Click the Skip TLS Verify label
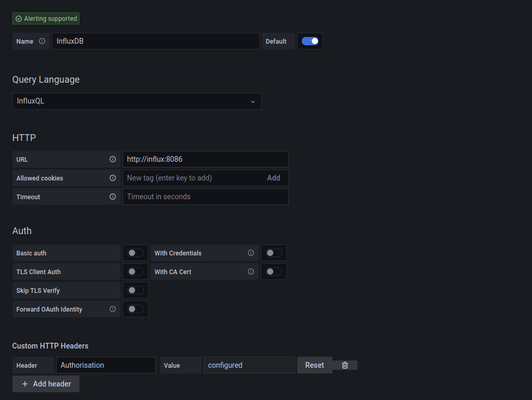The image size is (532, 400). [x=38, y=290]
